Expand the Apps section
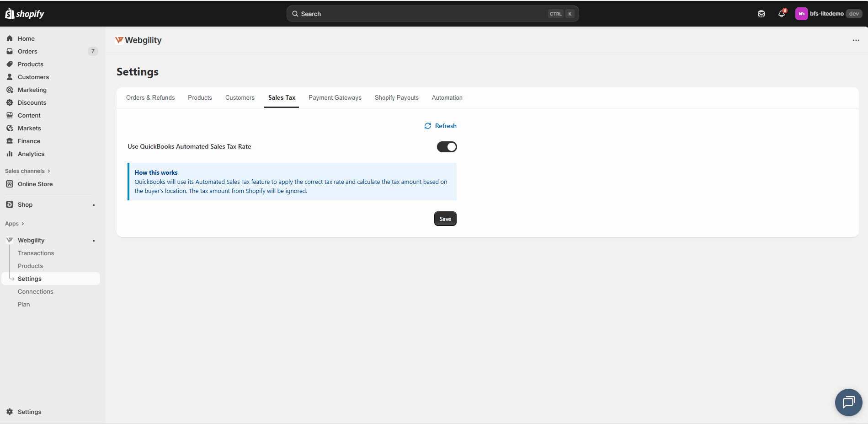868x424 pixels. (15, 224)
